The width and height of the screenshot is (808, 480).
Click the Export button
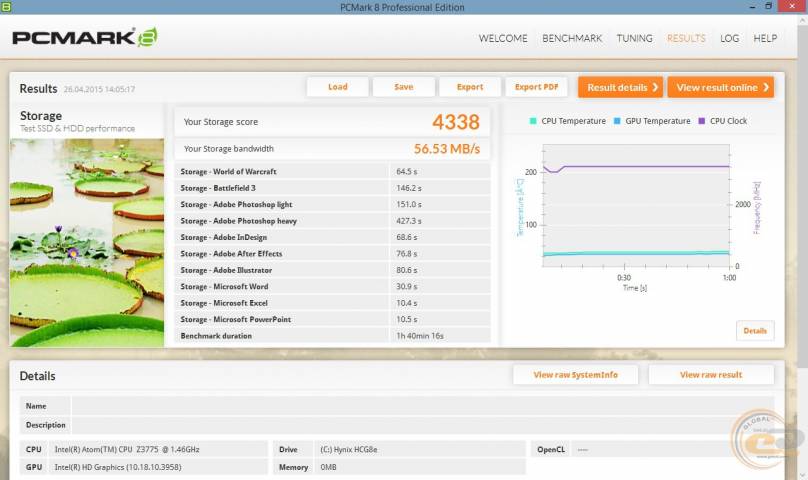(x=469, y=87)
